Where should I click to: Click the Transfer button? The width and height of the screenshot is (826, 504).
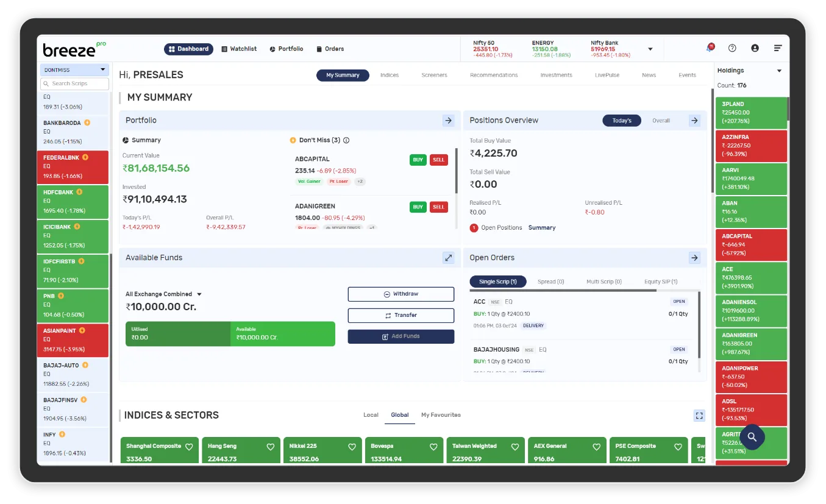(401, 316)
